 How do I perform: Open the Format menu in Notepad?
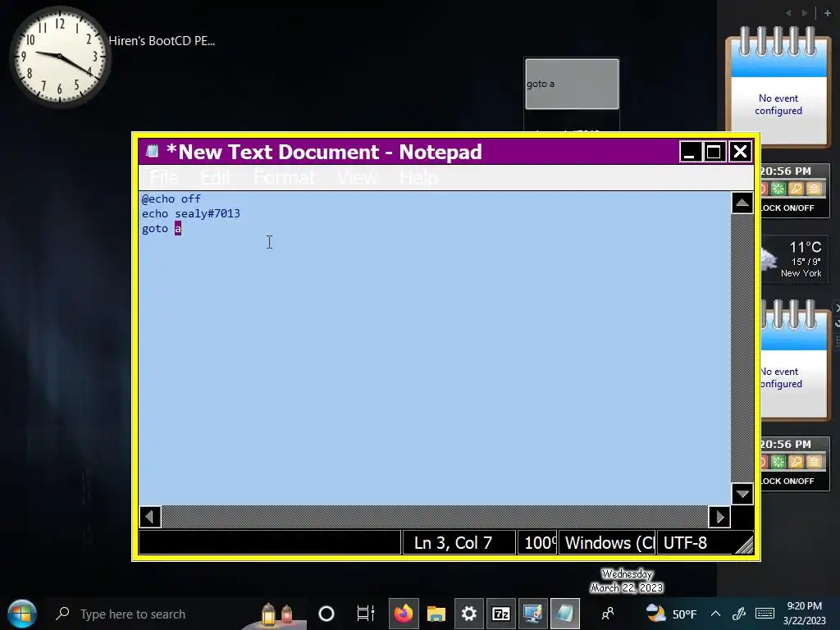(x=285, y=177)
